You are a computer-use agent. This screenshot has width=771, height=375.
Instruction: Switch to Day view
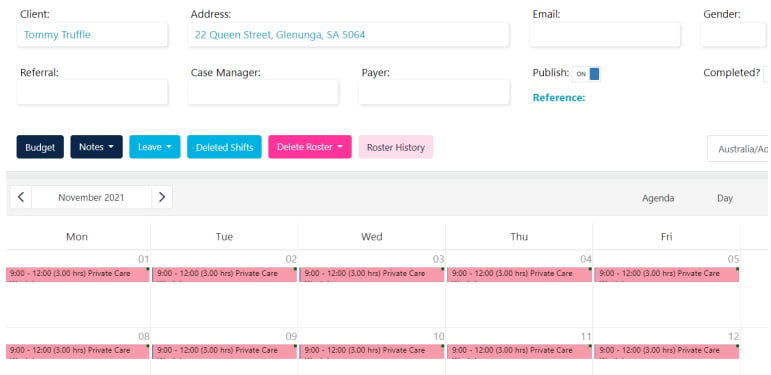(725, 198)
